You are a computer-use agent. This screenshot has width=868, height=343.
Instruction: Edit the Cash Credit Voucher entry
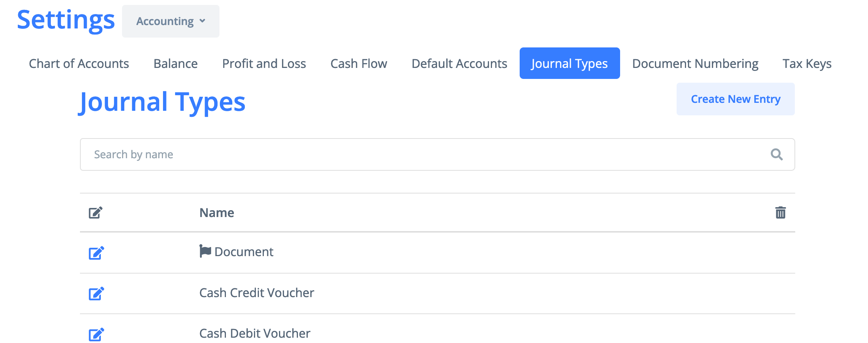click(x=96, y=293)
